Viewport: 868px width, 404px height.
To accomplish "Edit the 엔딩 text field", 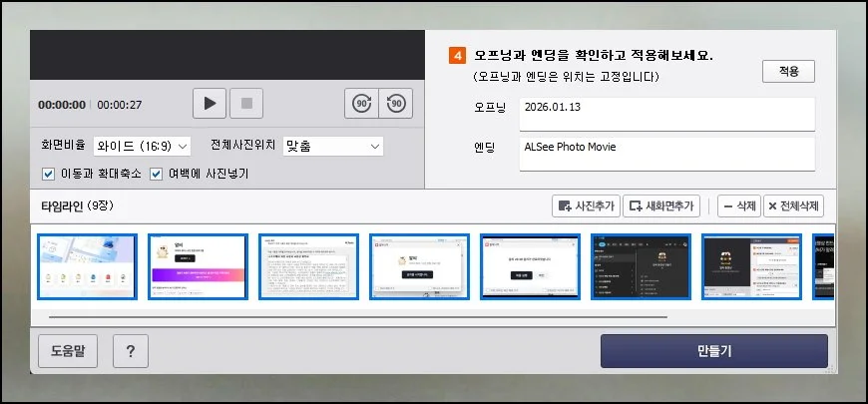I will point(666,154).
